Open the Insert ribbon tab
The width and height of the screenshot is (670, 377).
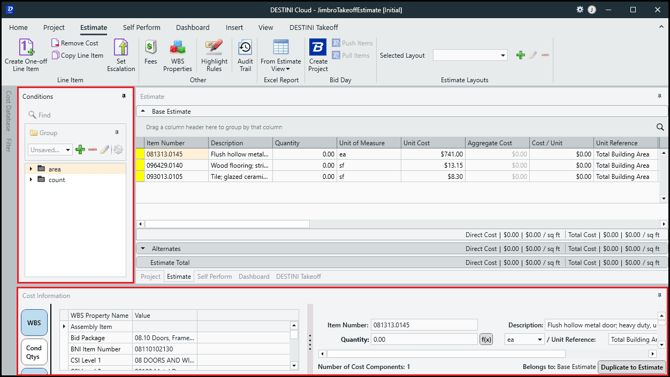coord(234,27)
